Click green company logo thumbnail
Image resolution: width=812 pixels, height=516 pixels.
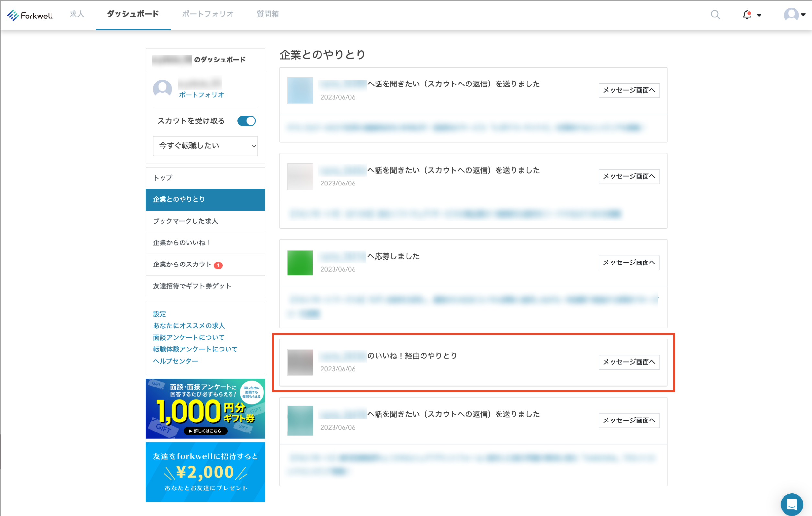(x=300, y=263)
